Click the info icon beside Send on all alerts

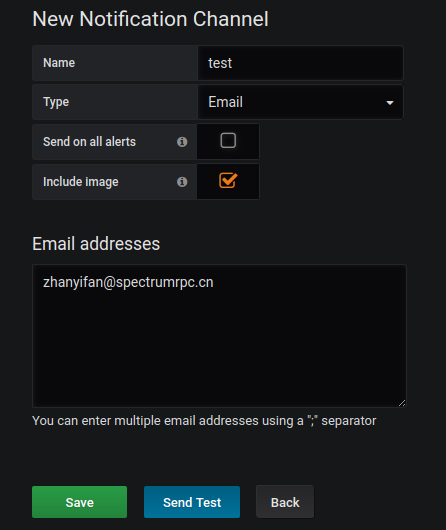pyautogui.click(x=182, y=142)
